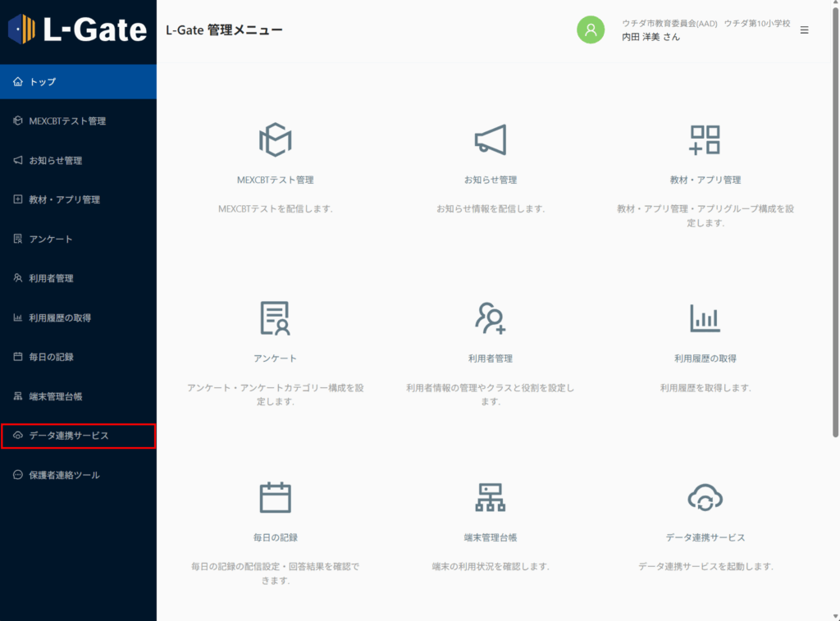Image resolution: width=840 pixels, height=621 pixels.
Task: Open お知らせ管理 from the sidebar
Action: pos(78,160)
